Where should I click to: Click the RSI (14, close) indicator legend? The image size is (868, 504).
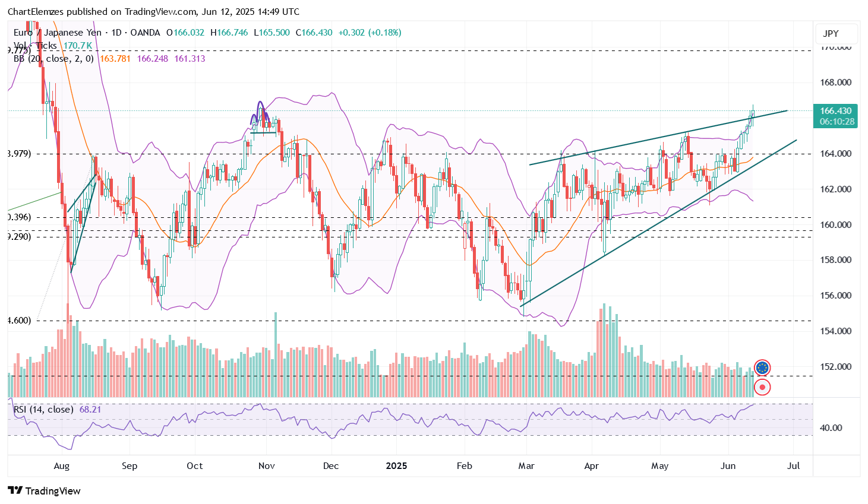(x=43, y=410)
